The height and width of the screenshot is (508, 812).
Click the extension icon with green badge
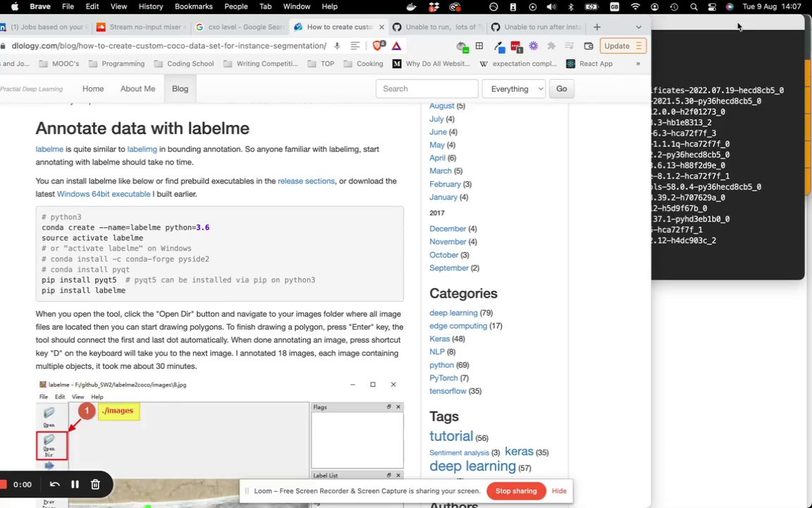click(x=462, y=47)
